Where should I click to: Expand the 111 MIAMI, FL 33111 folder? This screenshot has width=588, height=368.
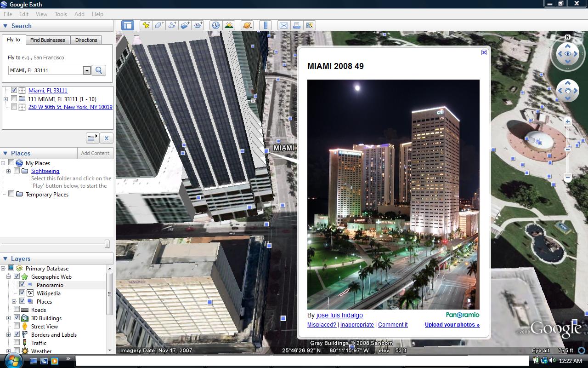[6, 99]
